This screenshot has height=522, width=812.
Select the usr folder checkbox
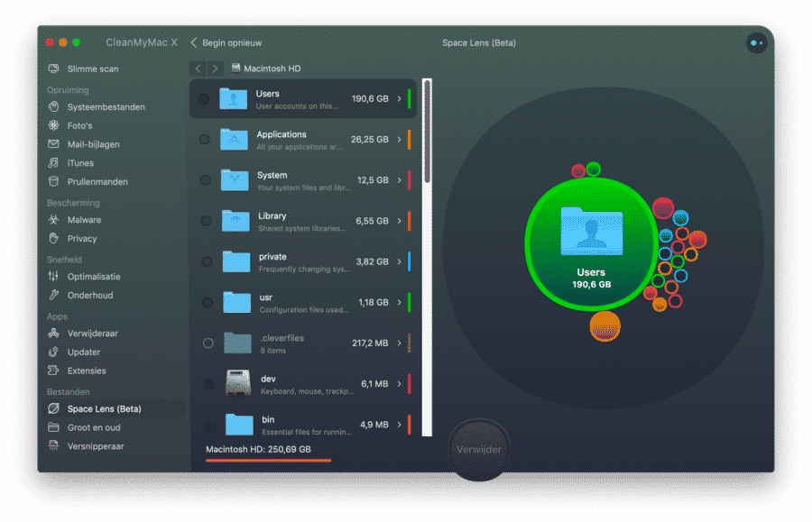tap(208, 302)
